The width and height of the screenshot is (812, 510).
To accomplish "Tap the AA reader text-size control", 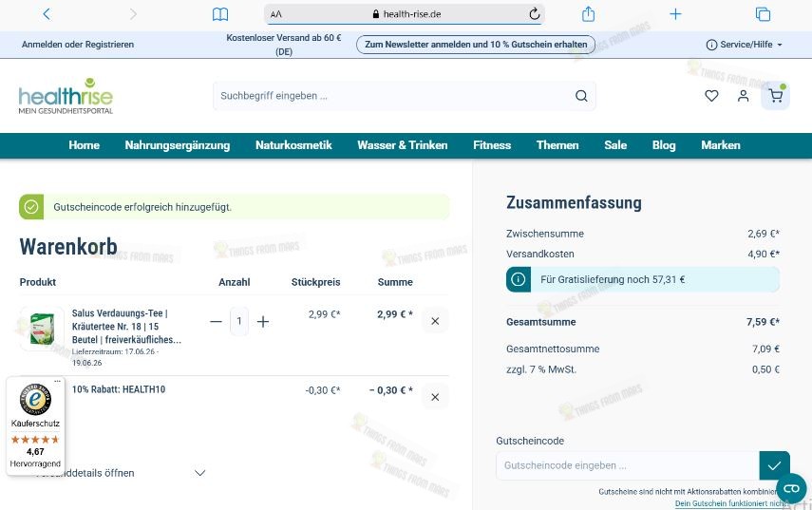I will (x=276, y=14).
